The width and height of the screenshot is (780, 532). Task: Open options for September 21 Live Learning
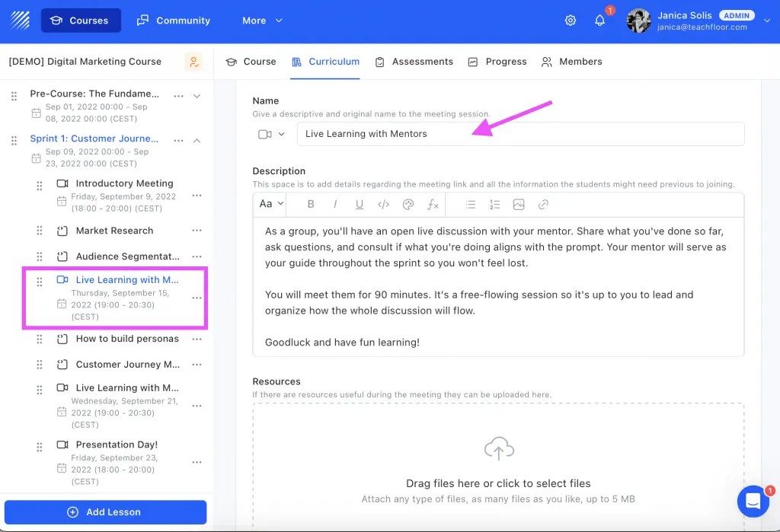tap(197, 406)
